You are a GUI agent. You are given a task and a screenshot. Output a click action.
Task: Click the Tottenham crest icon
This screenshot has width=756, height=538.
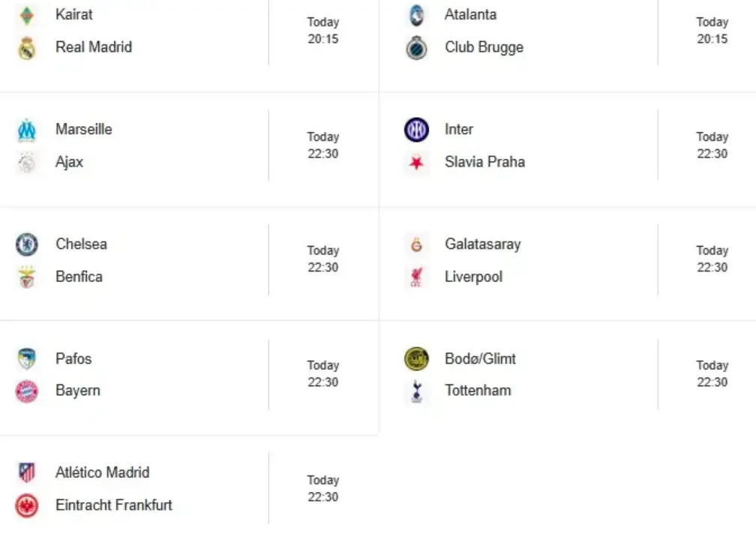(416, 391)
